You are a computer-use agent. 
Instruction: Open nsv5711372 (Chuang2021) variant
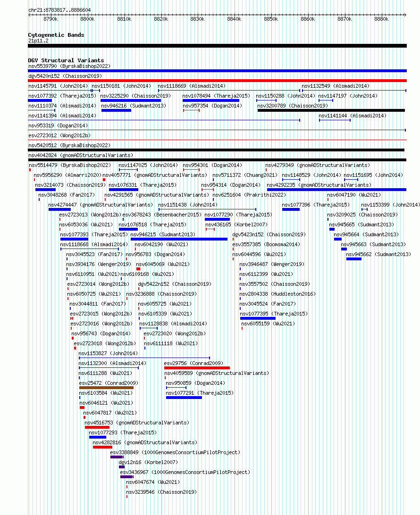(x=245, y=174)
